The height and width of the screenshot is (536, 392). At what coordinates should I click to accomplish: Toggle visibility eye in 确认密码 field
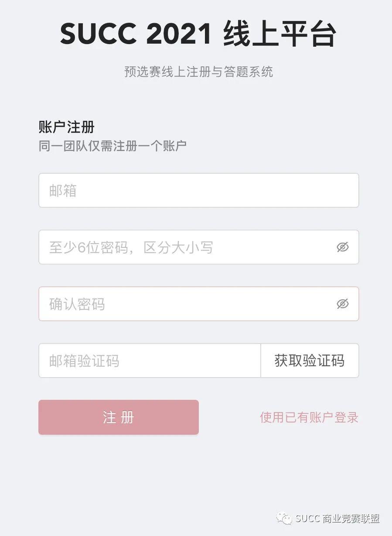pyautogui.click(x=343, y=304)
